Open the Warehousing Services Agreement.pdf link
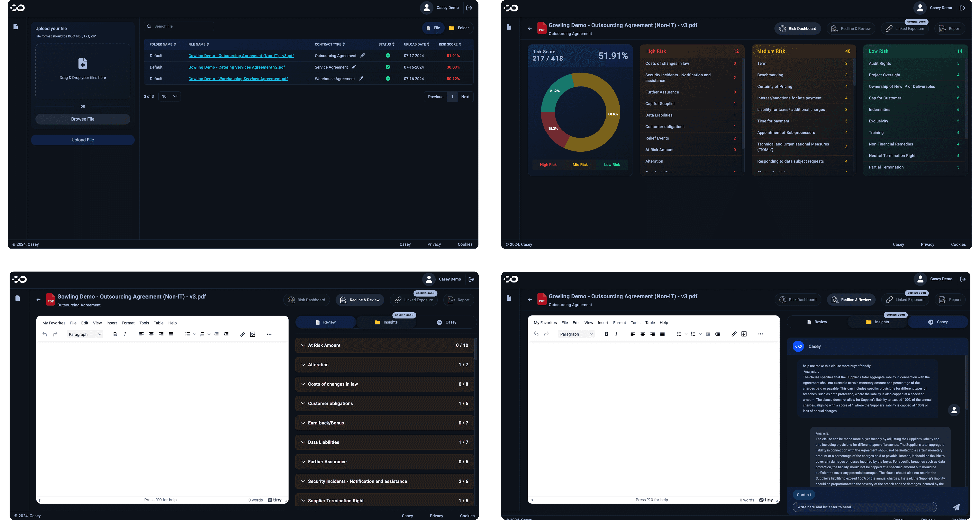980x520 pixels. point(238,79)
